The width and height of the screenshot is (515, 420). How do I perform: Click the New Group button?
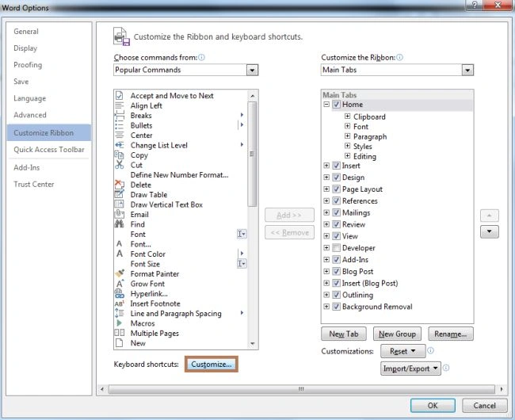pos(397,334)
